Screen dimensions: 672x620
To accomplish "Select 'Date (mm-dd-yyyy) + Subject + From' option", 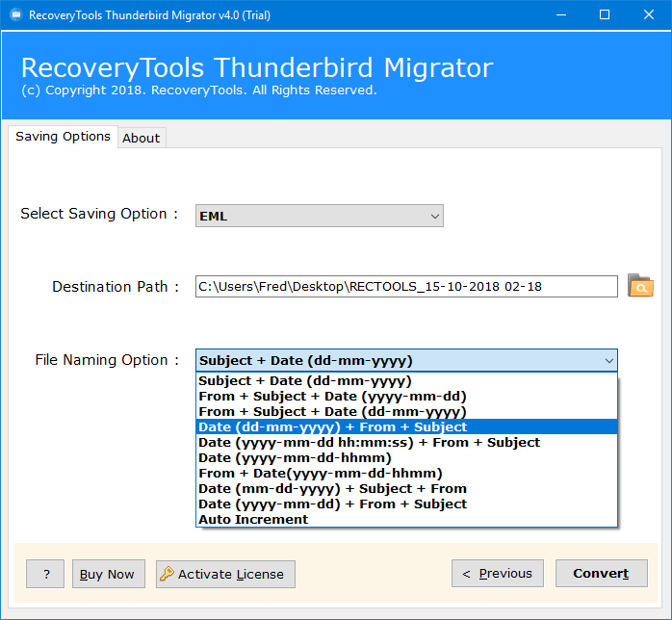I will click(x=406, y=488).
